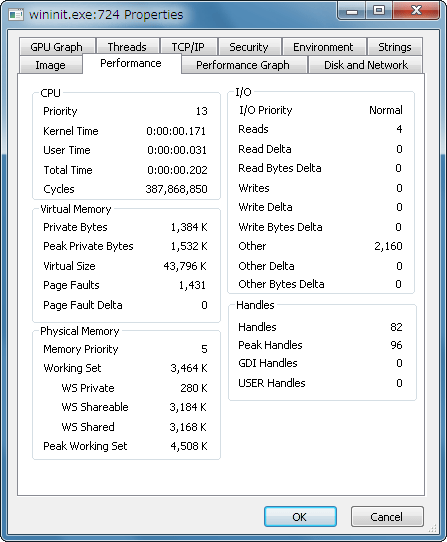
Task: Click the wininit.exe title bar icon
Action: [16, 15]
